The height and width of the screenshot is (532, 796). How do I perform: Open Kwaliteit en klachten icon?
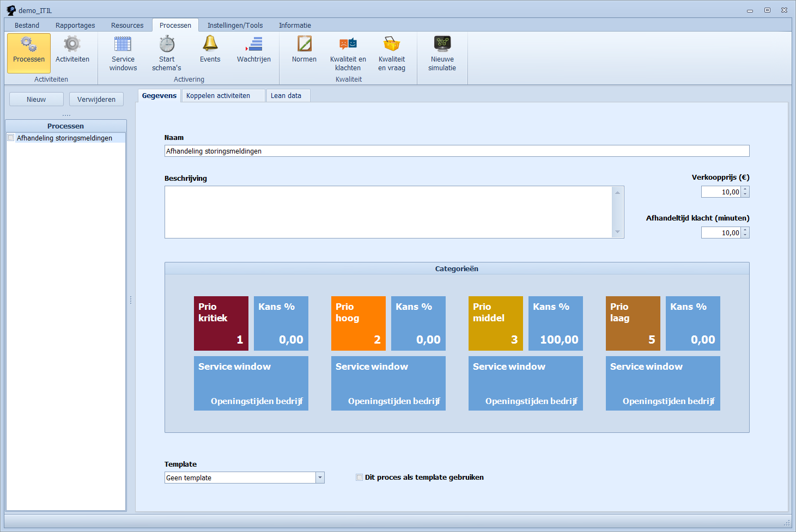pos(348,53)
